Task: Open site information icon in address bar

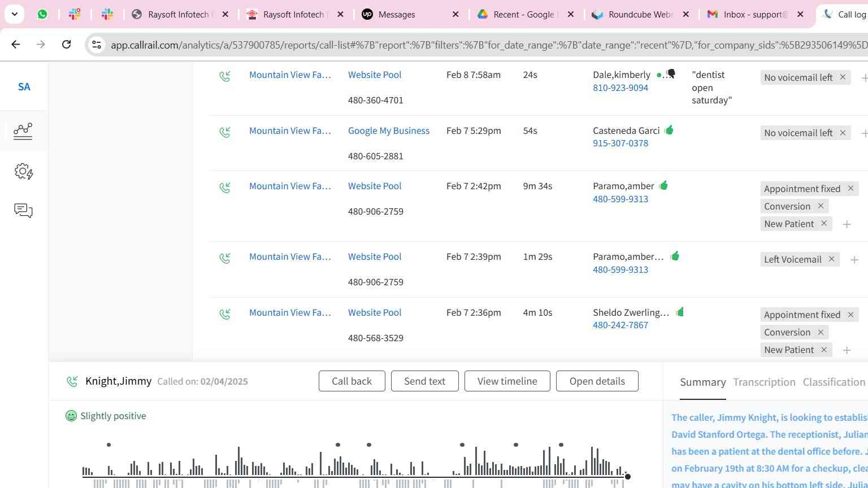Action: [97, 45]
